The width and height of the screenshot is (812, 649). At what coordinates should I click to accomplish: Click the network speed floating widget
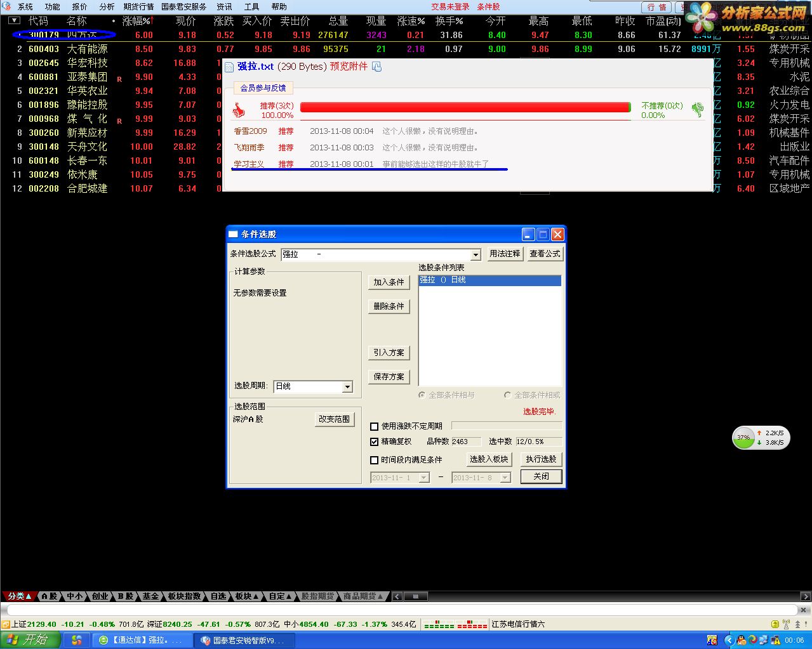coord(761,438)
